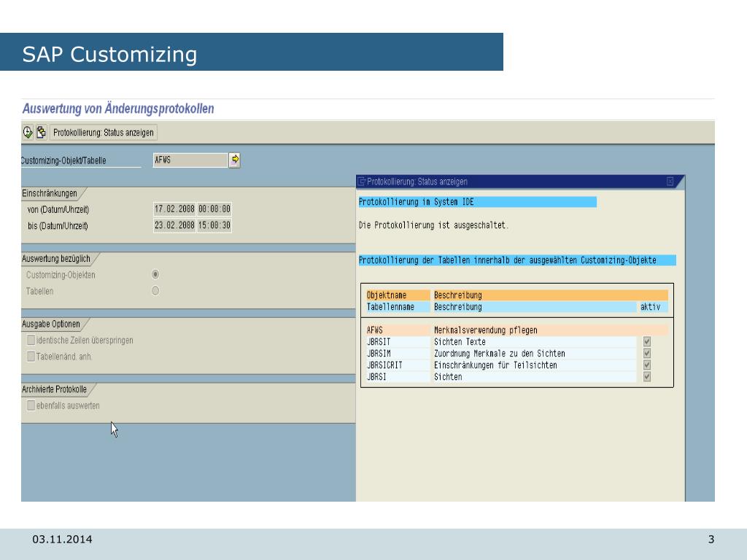This screenshot has height=560, width=747.
Task: Click 'Einschränkungen' group label
Action: tap(50, 193)
